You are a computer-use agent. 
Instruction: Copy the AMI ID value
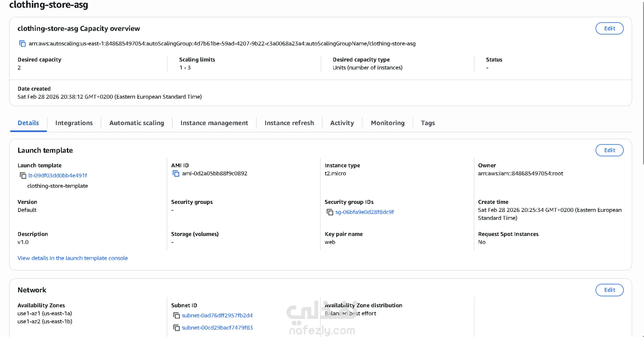176,173
